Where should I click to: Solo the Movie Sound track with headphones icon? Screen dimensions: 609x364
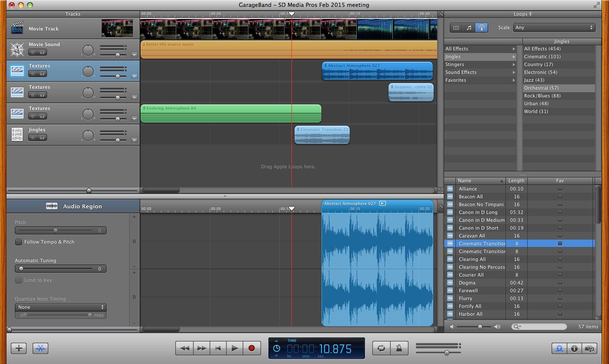[42, 52]
